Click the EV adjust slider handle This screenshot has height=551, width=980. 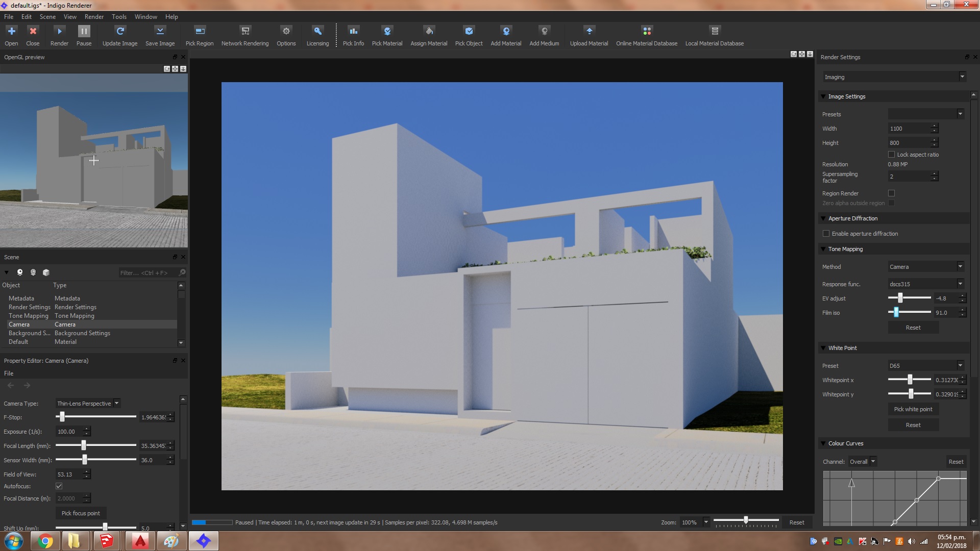tap(900, 298)
